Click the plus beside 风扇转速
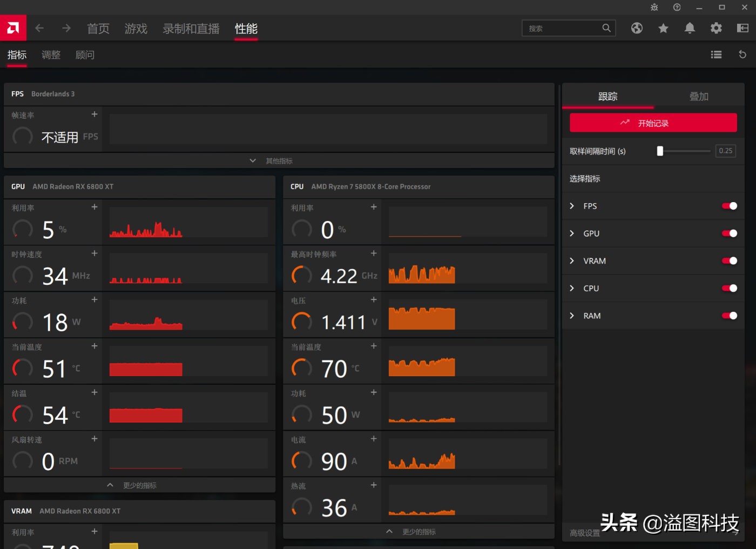The height and width of the screenshot is (549, 756). tap(94, 439)
